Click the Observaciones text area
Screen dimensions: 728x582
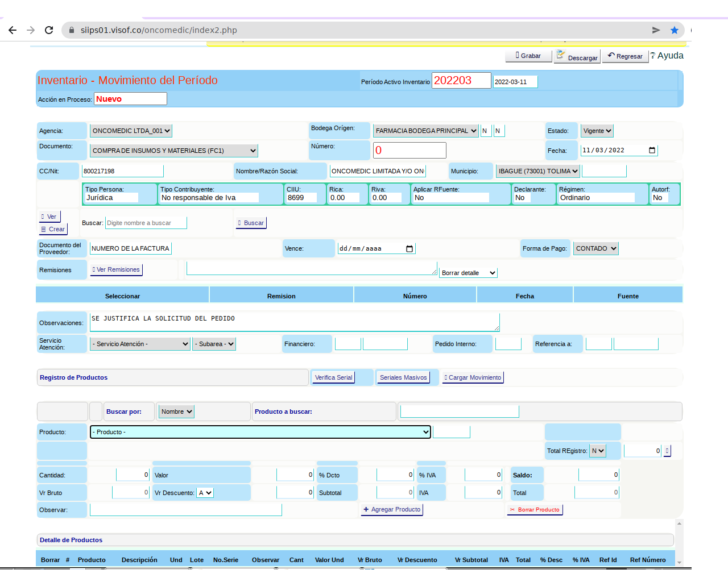[294, 322]
